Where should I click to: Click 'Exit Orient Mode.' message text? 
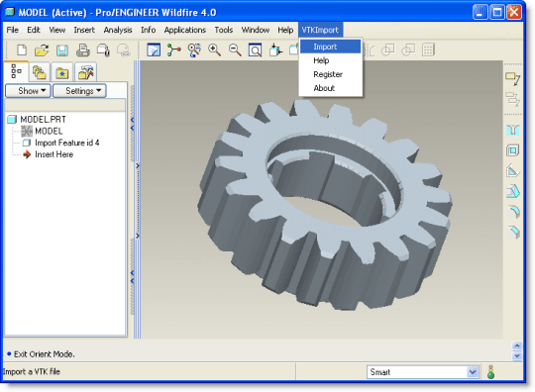(44, 354)
